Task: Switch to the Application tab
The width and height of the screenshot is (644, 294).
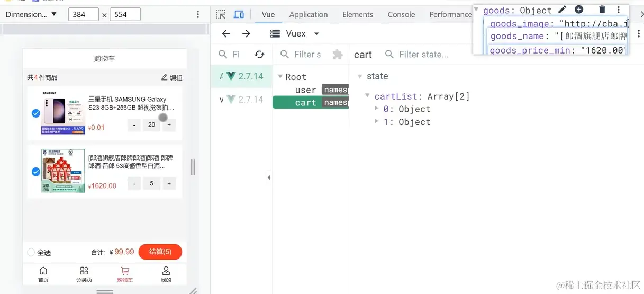Action: (309, 14)
